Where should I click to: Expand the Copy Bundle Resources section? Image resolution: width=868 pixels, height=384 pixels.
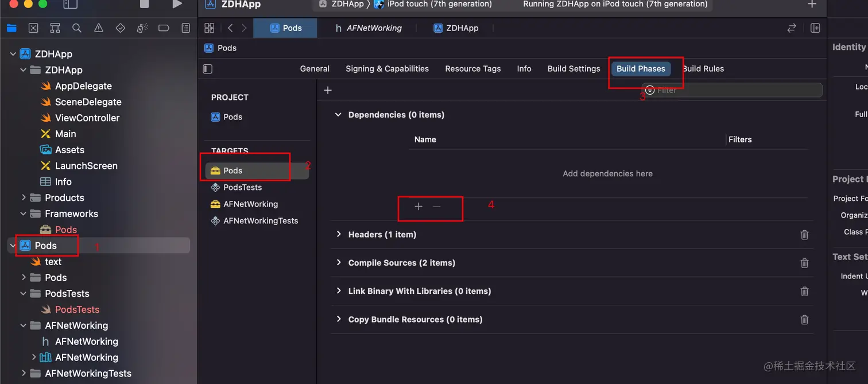pos(339,319)
